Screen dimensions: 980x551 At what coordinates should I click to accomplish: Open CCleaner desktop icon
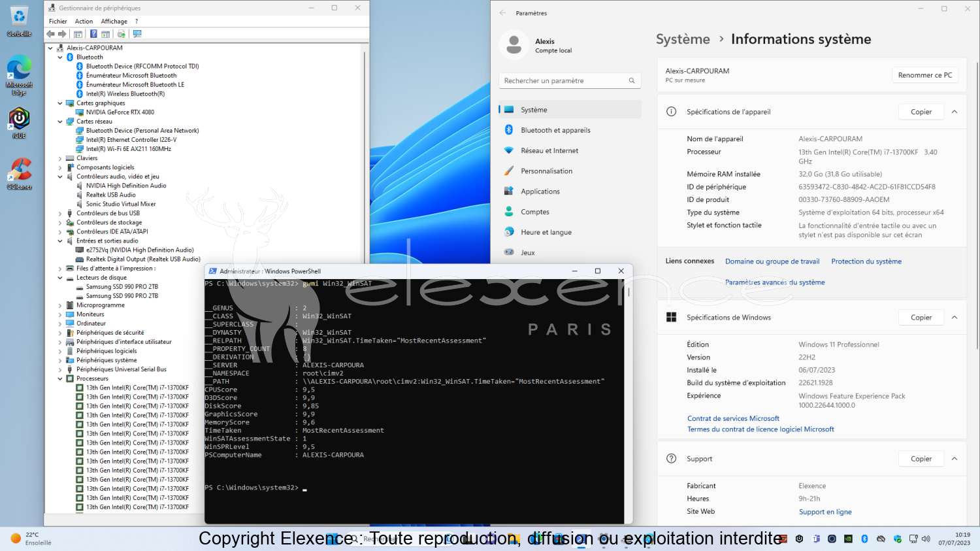[19, 174]
